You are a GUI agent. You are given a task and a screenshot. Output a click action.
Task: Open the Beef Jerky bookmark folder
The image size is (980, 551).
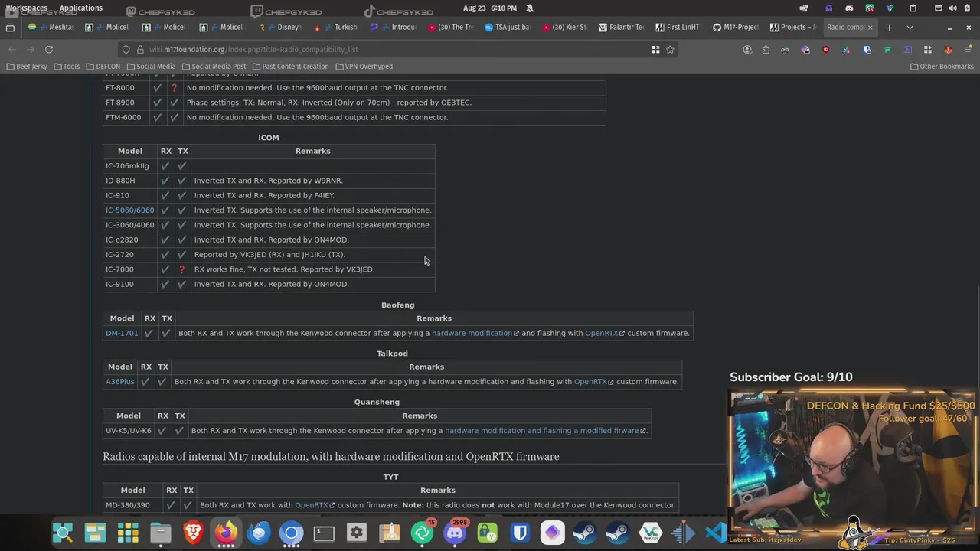[x=27, y=67]
